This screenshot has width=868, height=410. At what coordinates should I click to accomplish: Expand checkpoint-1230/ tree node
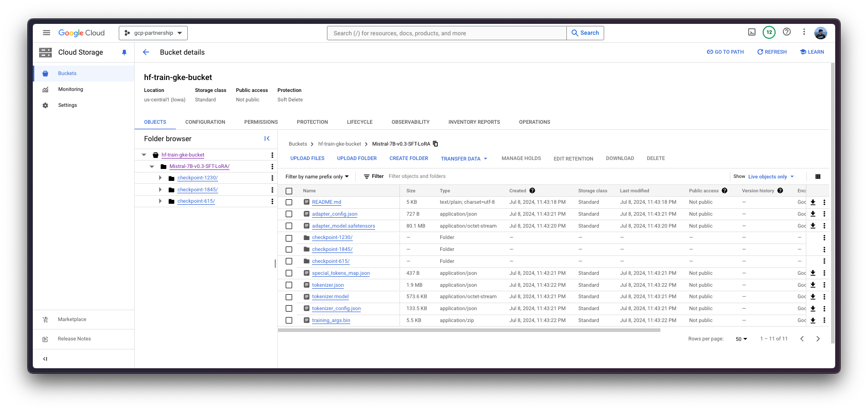[x=160, y=178]
